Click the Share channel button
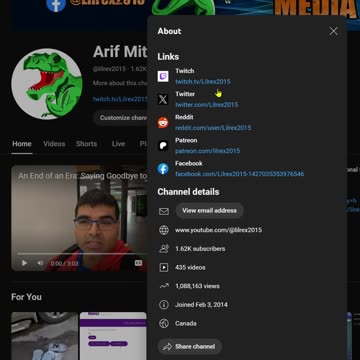 tap(190, 347)
